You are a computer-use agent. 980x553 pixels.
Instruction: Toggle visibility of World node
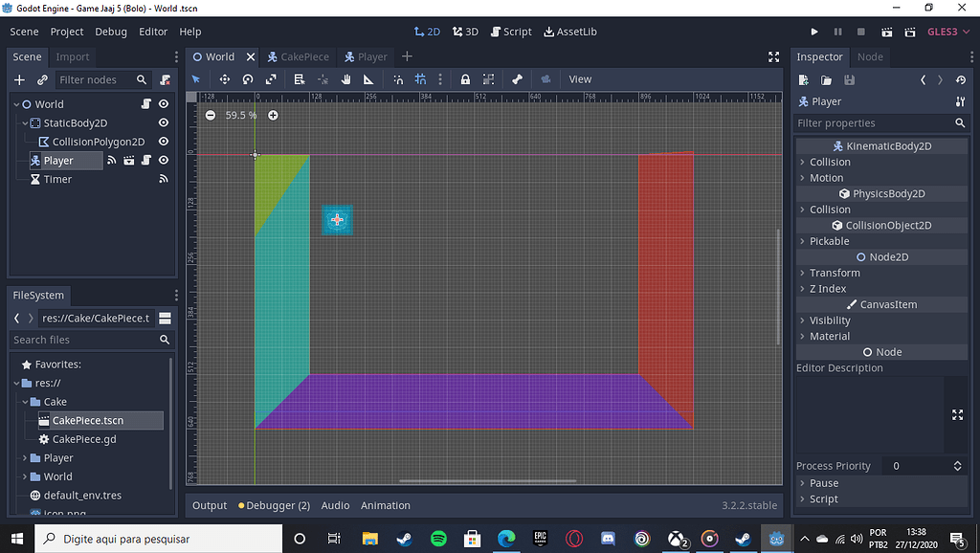point(164,104)
